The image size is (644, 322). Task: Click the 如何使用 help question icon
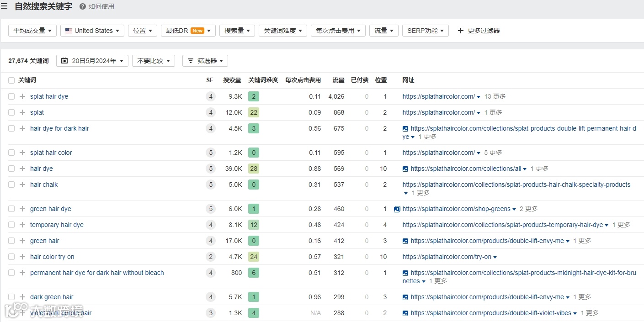pyautogui.click(x=83, y=6)
